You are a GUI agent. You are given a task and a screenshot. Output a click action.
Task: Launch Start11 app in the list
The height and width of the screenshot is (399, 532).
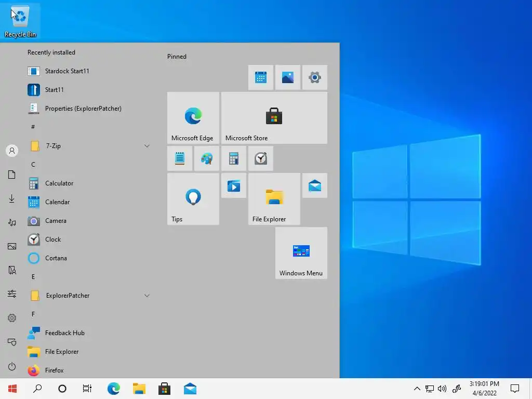(x=88, y=90)
